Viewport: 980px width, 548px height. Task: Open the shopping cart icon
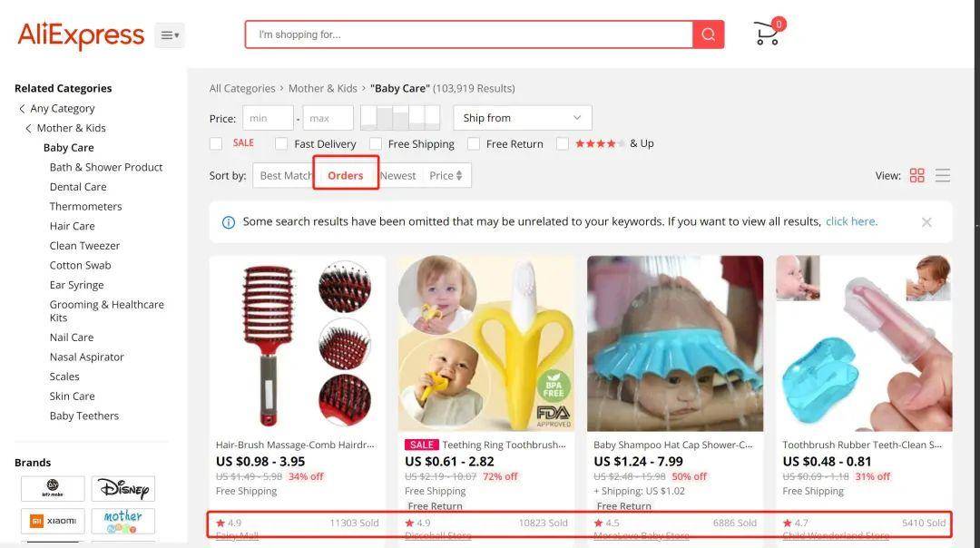(768, 34)
